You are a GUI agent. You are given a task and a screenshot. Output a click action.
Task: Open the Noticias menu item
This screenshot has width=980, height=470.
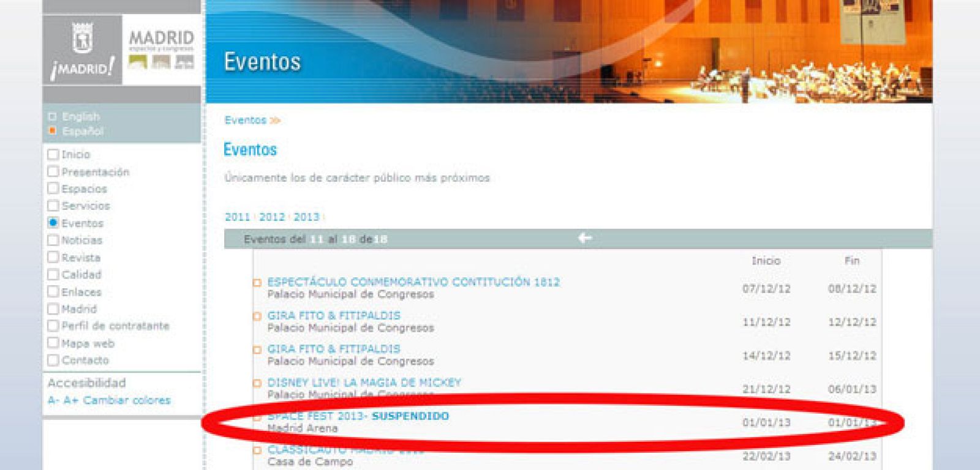[81, 241]
